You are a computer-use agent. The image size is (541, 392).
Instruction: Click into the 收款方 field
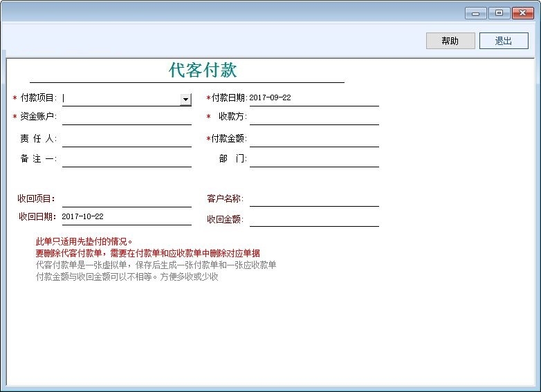(x=314, y=117)
